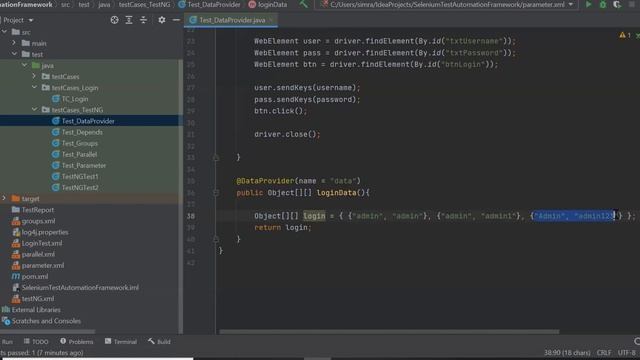Collapse the testCases_Login package
Viewport: 640px width, 360px height.
pos(34,87)
